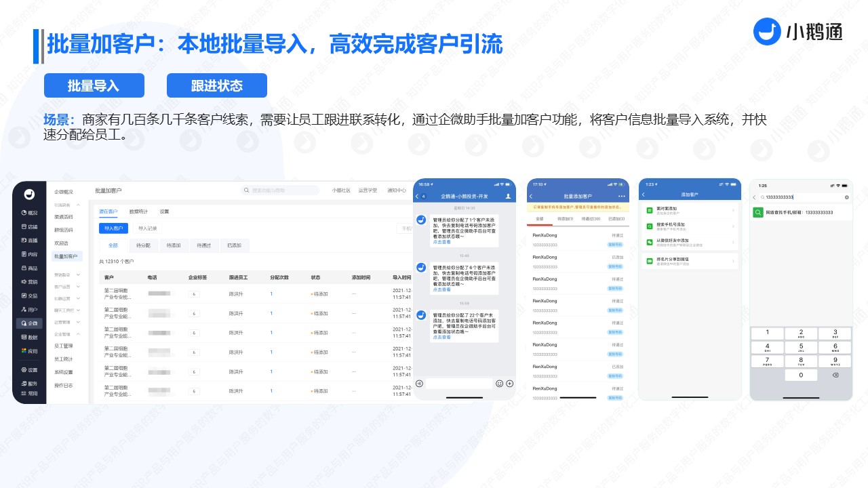868x488 pixels.
Task: Open 交易 in the dark admin sidebar
Action: coord(29,296)
